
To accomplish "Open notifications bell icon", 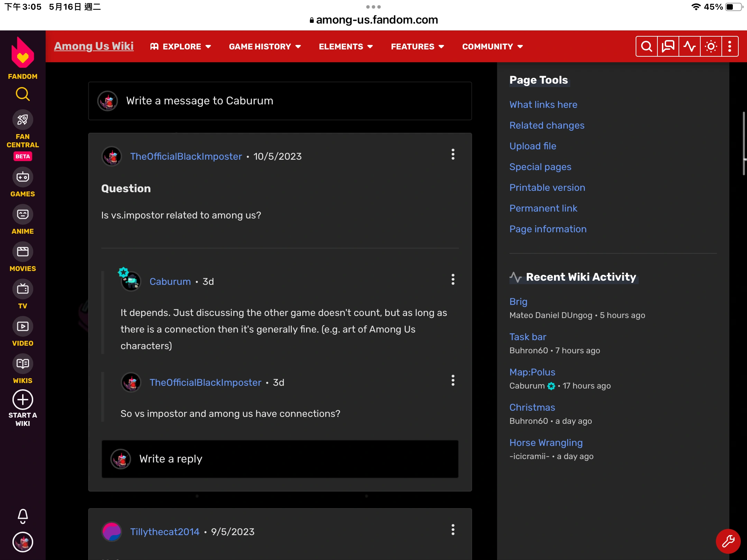I will [x=22, y=516].
